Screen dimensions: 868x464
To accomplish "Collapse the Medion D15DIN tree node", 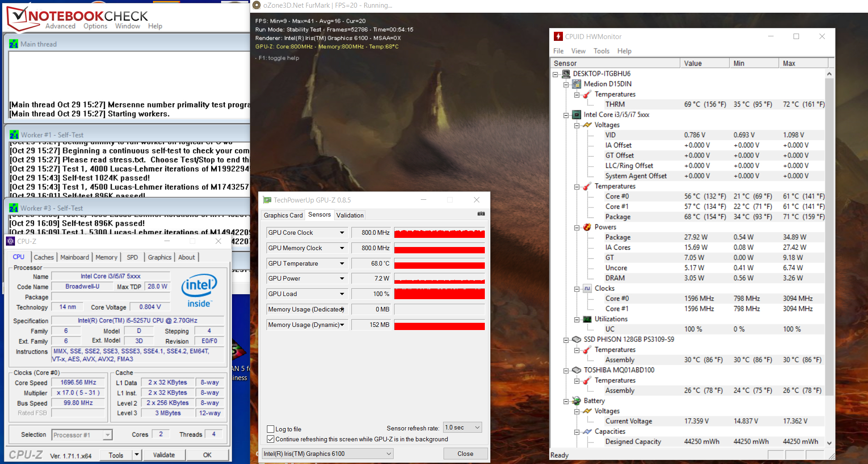I will [x=566, y=84].
